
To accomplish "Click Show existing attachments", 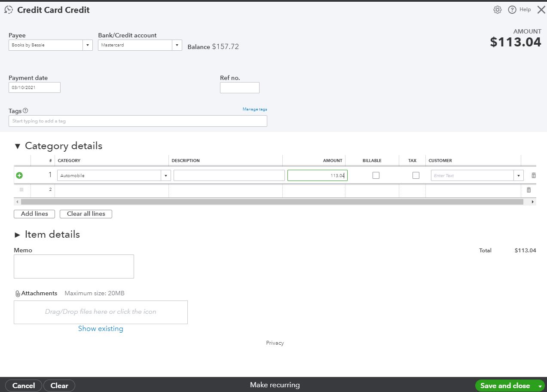I will [101, 328].
